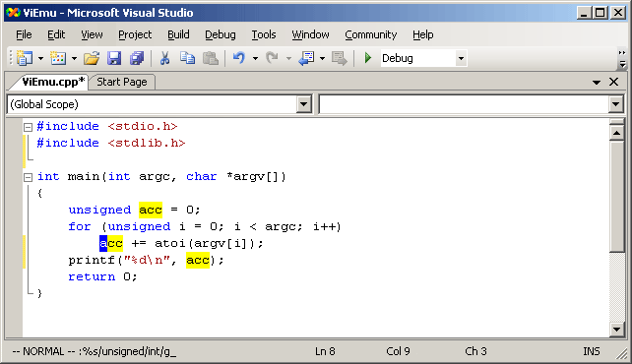Image resolution: width=632 pixels, height=364 pixels.
Task: Click the Ch 3 status bar indicator
Action: click(x=475, y=351)
